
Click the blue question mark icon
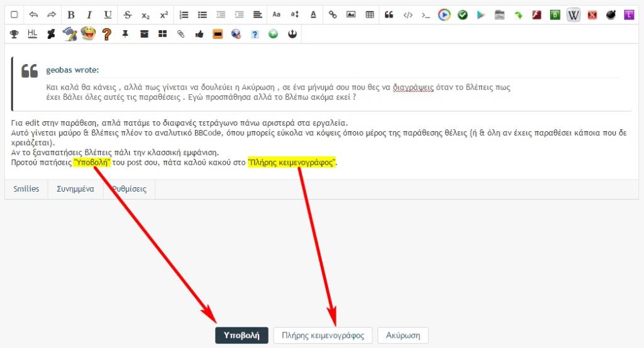[255, 35]
